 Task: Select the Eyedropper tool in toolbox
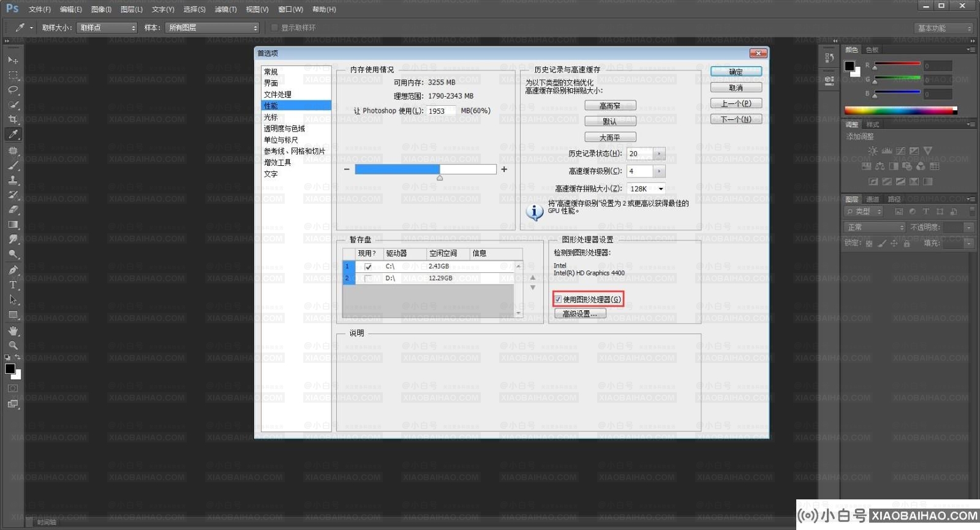pos(13,134)
